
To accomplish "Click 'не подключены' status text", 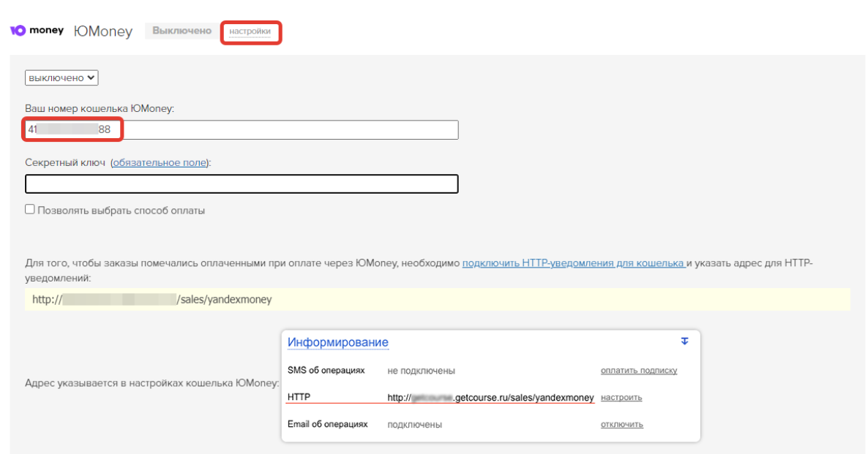I will (422, 371).
